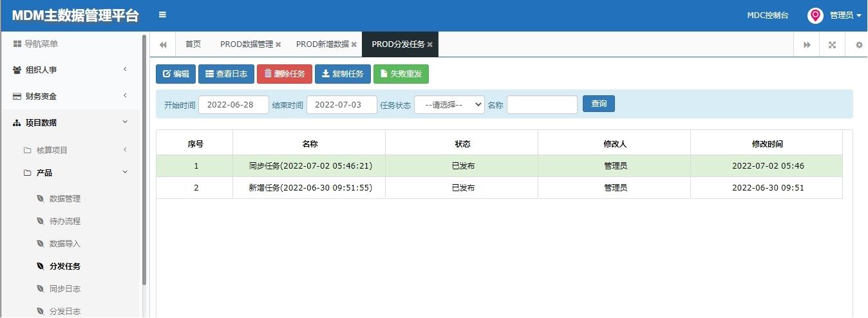Click the 名称 search input field
Viewport: 868px width, 318px height.
[542, 104]
